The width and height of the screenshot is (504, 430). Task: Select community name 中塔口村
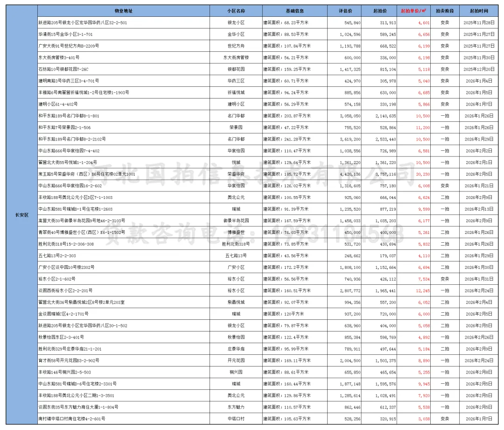coord(236,419)
